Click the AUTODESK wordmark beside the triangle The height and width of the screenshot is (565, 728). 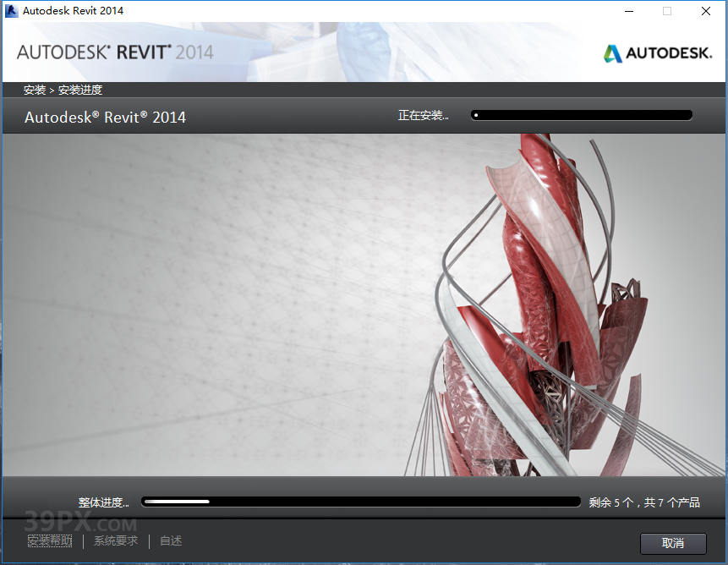coord(667,52)
